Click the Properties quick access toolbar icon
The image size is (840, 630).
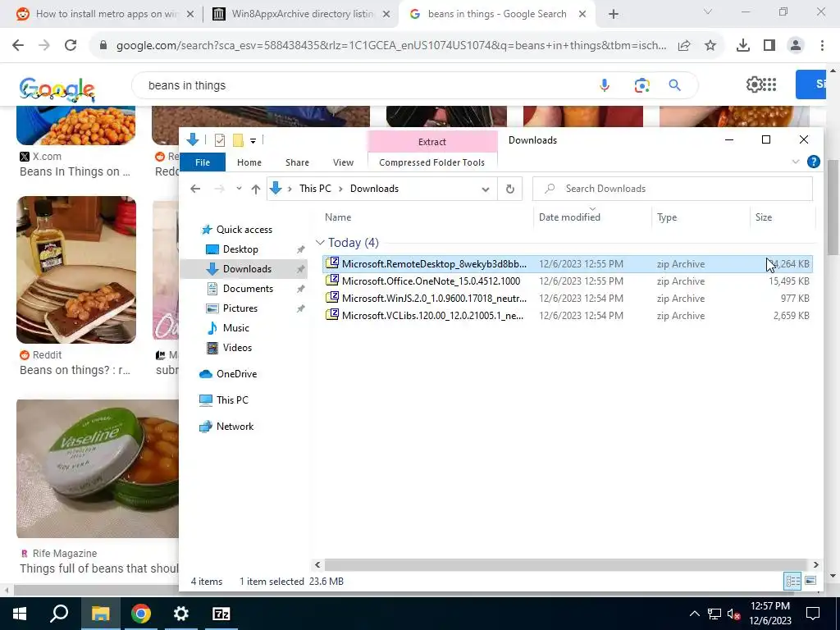coord(220,140)
